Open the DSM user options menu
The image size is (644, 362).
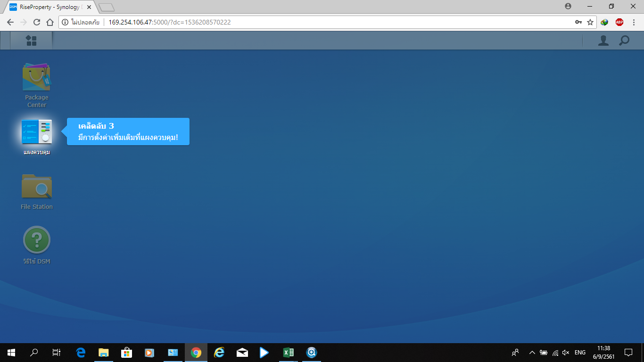coord(603,41)
